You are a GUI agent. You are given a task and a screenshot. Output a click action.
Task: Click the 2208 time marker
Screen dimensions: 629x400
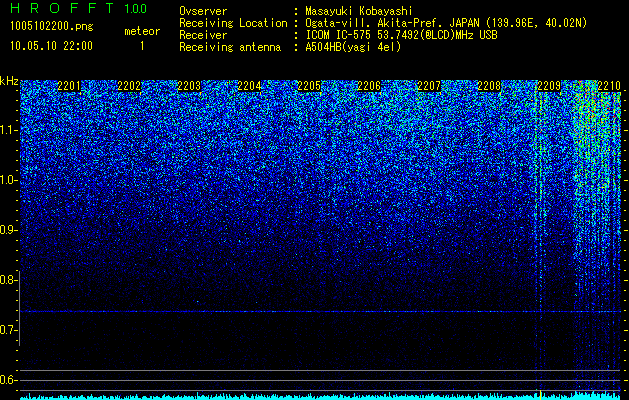[489, 86]
